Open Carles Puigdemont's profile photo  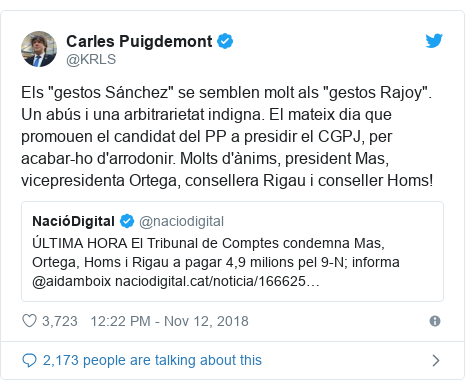pos(39,49)
